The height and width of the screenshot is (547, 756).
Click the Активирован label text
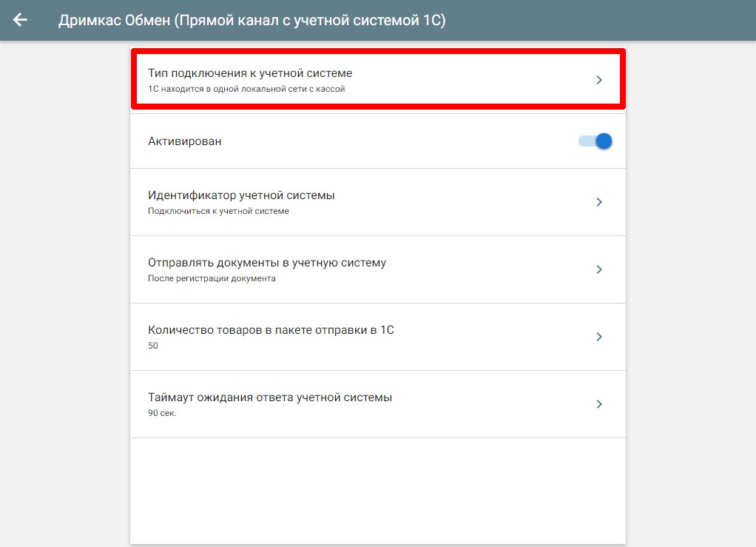tap(184, 141)
